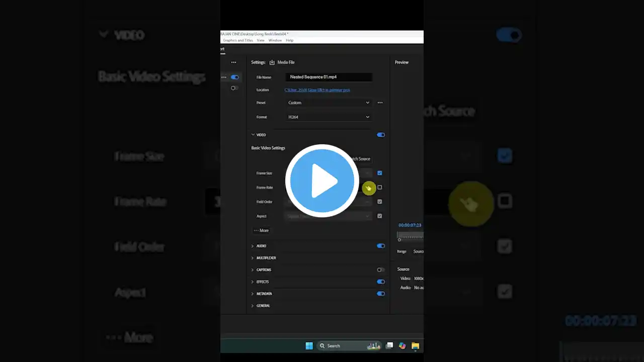Toggle the AUDIO export switch
The width and height of the screenshot is (644, 362).
[x=381, y=246]
